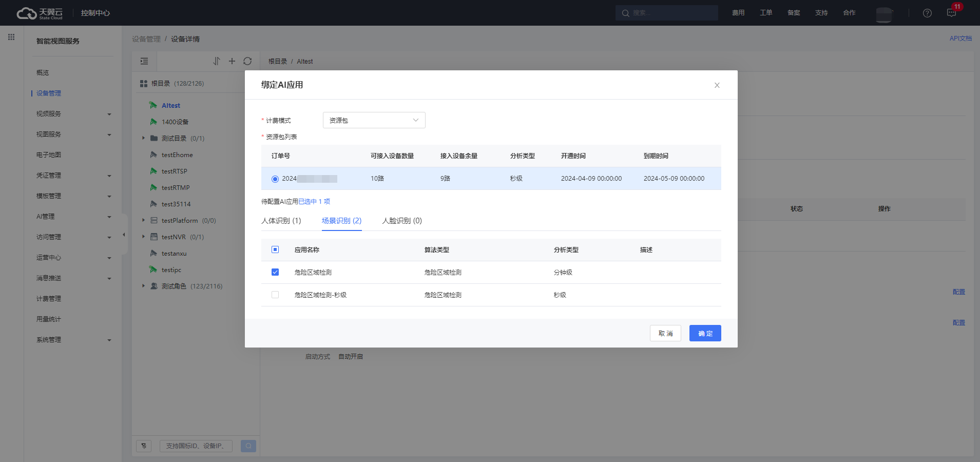The width and height of the screenshot is (980, 462).
Task: Open the 工单 header menu
Action: click(x=766, y=13)
